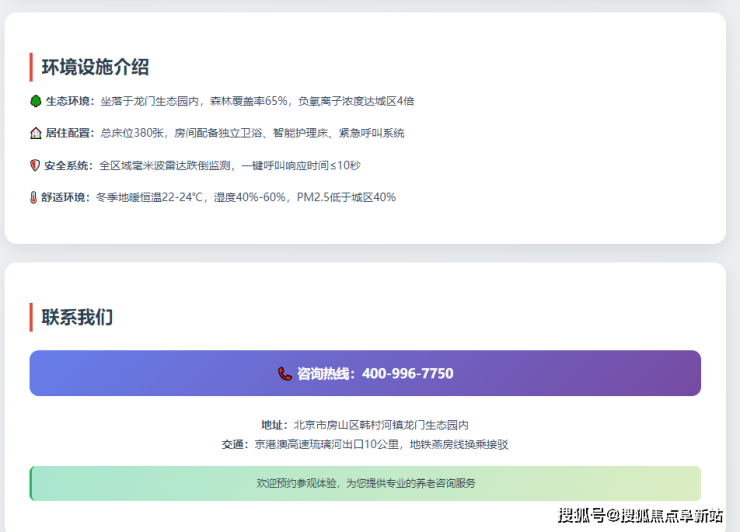Click the bold 居住配置 label
Screen dimensions: 740x532
(70, 133)
